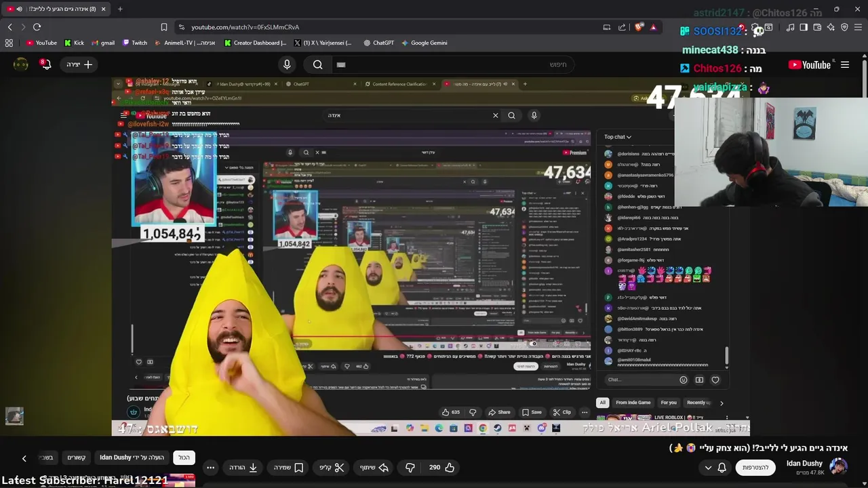The width and height of the screenshot is (868, 488).
Task: Open the YouTube bookmark
Action: 42,43
